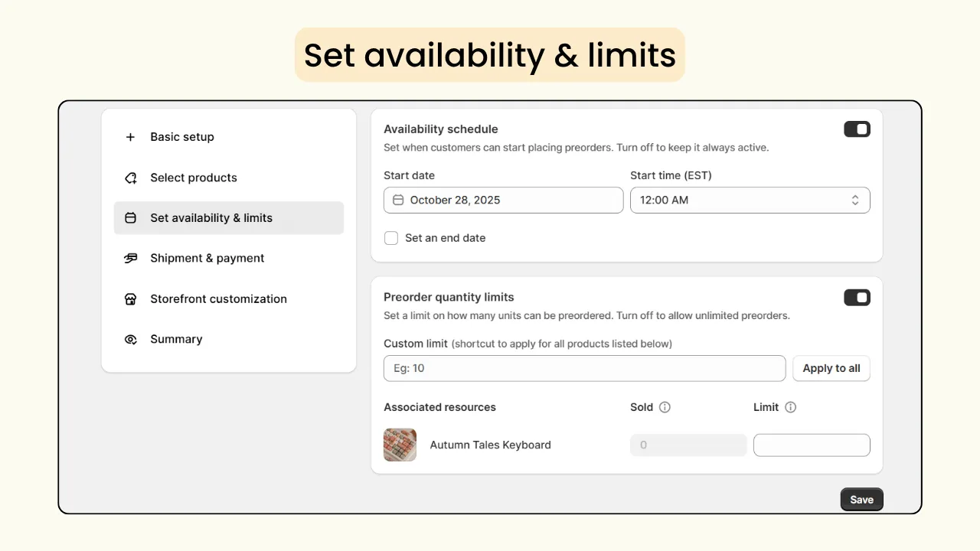The image size is (980, 551).
Task: Click the calendar icon inside the Start date field
Action: click(398, 200)
